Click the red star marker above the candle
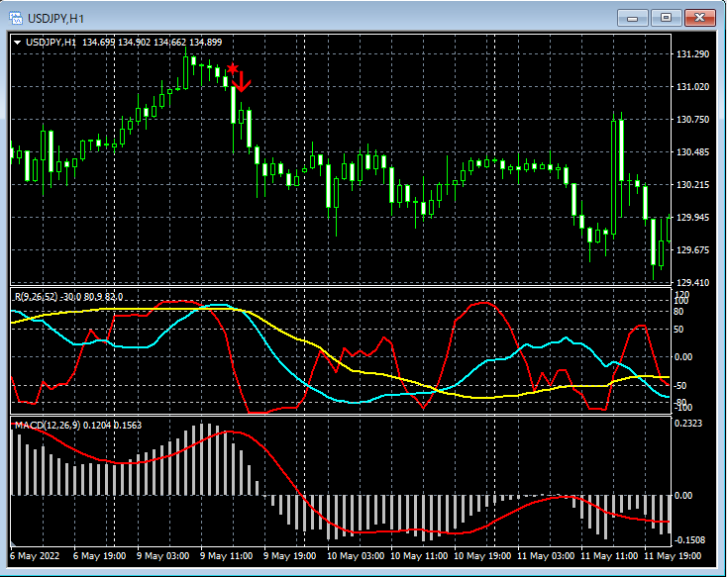Viewport: 728px width, 577px height. click(x=232, y=68)
